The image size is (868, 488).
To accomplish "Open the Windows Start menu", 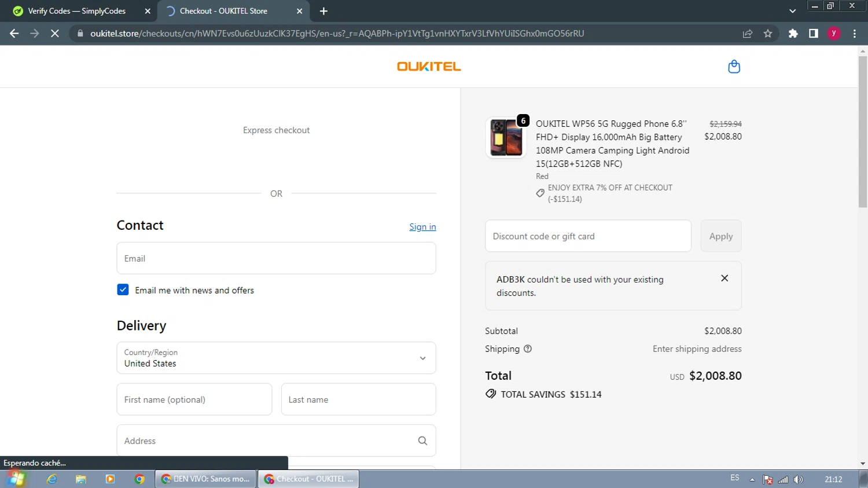I will (16, 479).
